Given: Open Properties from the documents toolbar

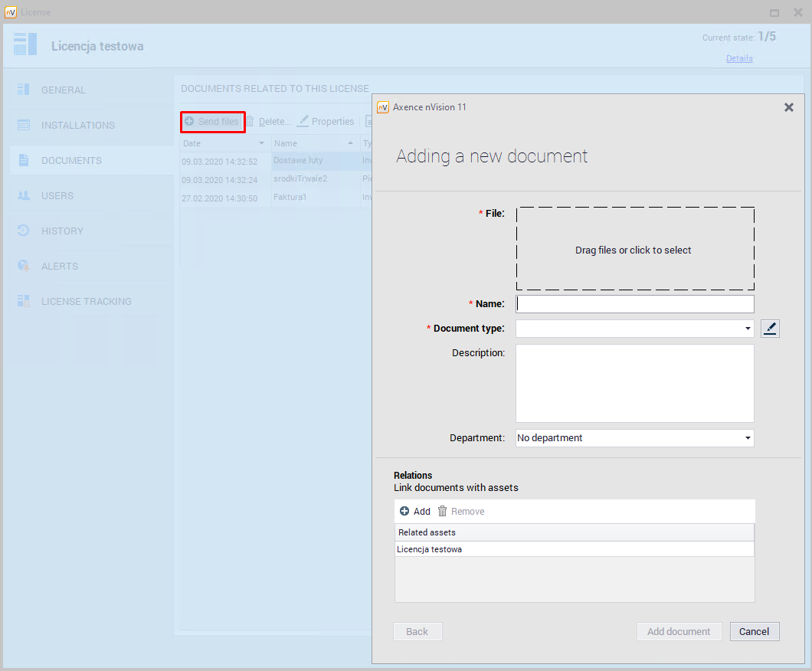Looking at the screenshot, I should pyautogui.click(x=326, y=122).
